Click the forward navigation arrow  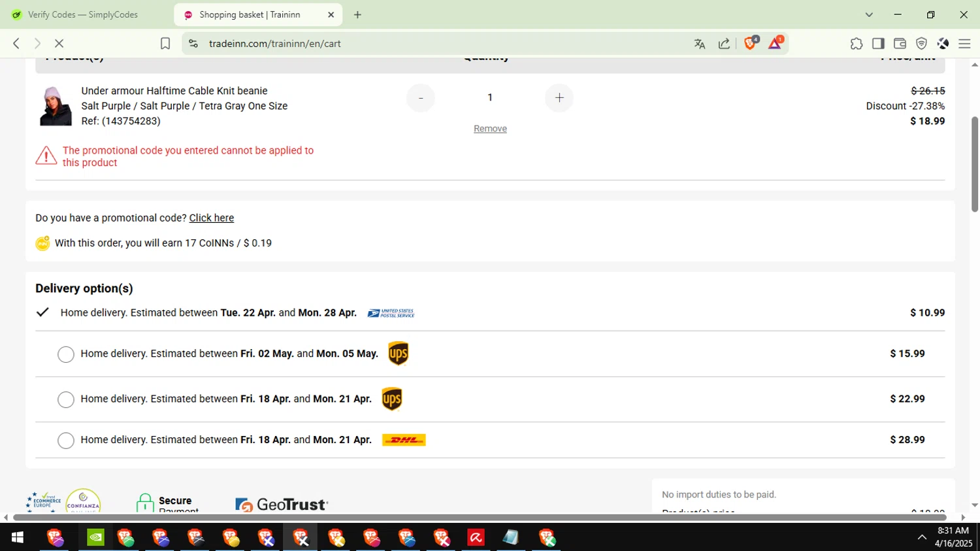(x=37, y=44)
